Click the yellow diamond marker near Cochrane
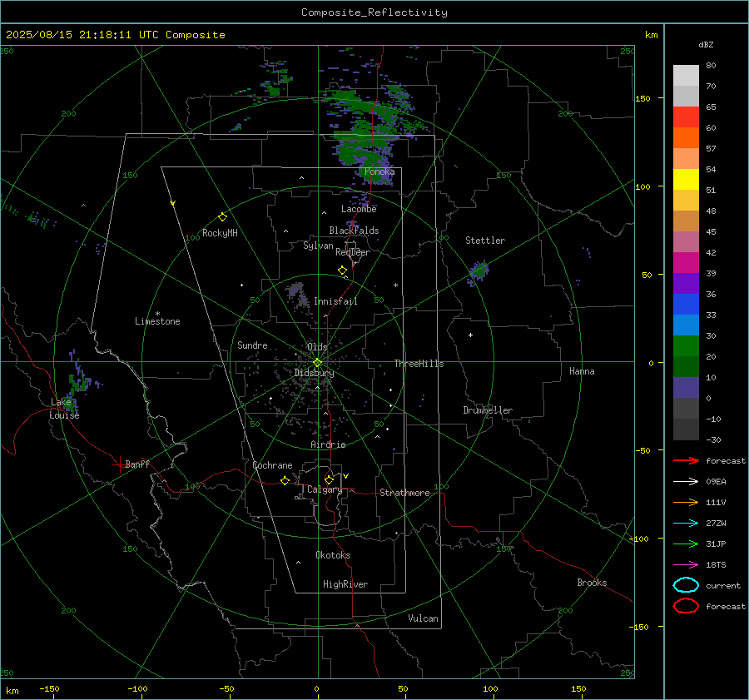749x700 pixels. click(x=285, y=480)
